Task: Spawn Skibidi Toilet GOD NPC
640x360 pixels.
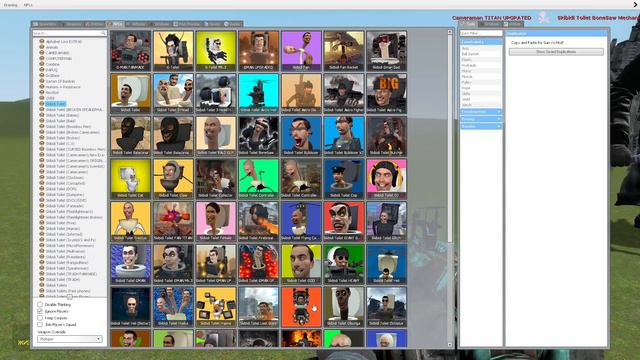Action: pyautogui.click(x=301, y=264)
